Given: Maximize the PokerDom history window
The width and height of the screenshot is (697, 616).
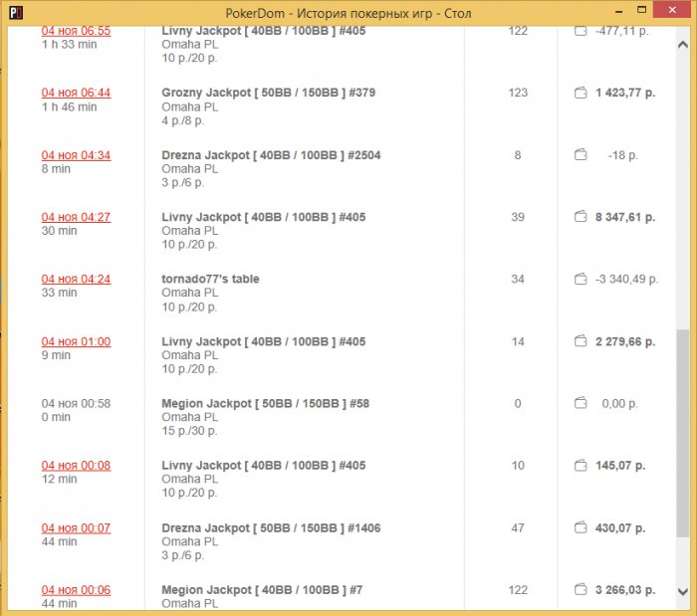Looking at the screenshot, I should pos(641,10).
